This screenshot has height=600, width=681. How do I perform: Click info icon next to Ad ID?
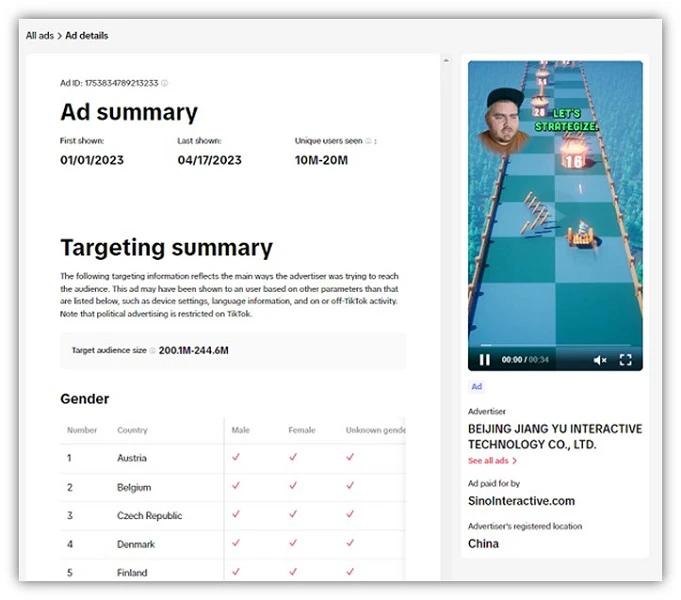click(x=165, y=83)
